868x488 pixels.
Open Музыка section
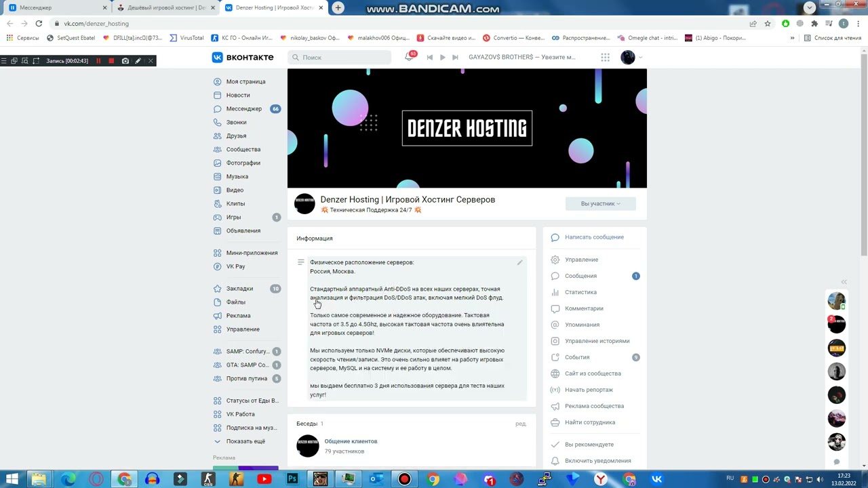point(237,176)
